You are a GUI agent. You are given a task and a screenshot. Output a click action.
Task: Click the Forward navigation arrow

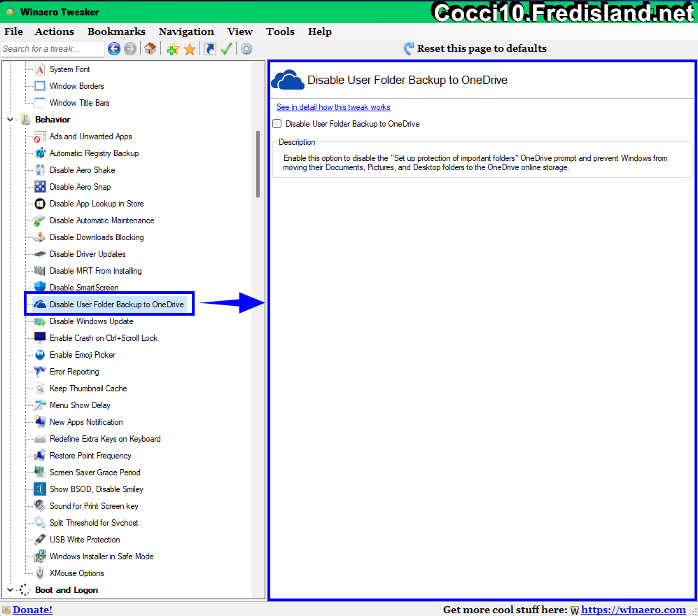130,48
